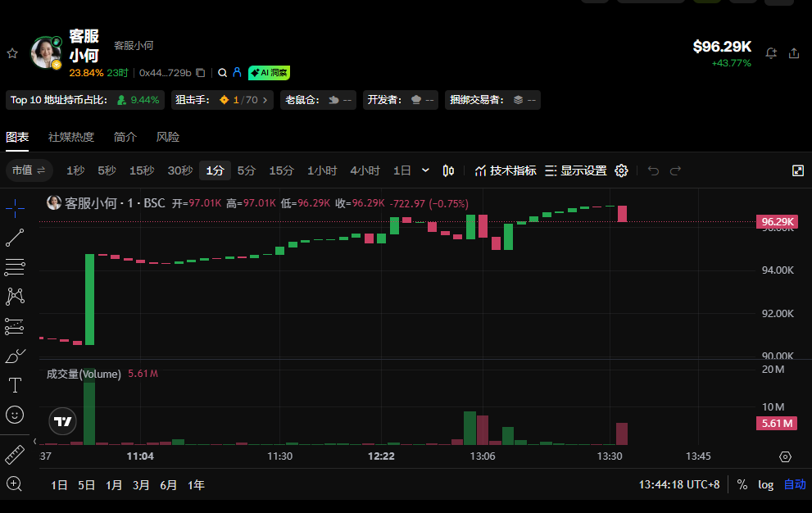Click the price alert bell icon
Screen dimensions: 812x513
pos(771,53)
